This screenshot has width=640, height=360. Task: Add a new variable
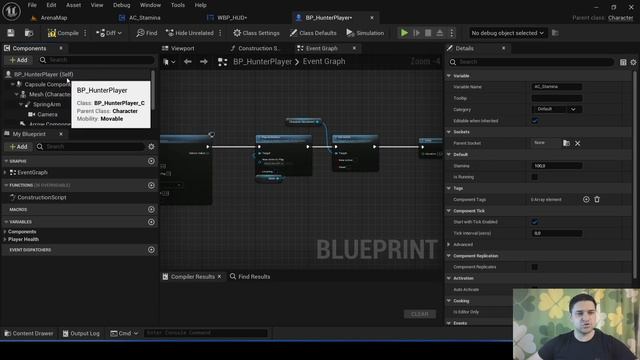point(151,222)
